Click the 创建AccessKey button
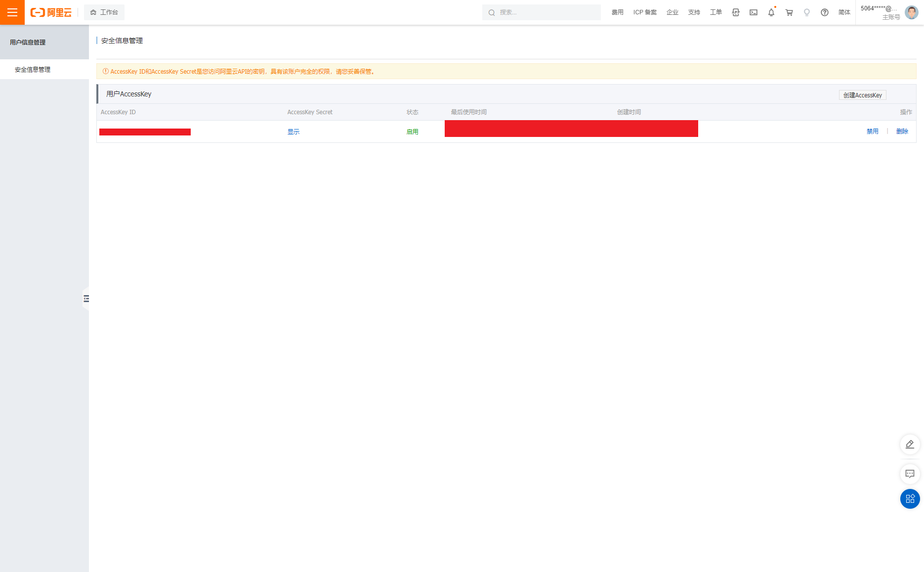Screen dimensions: 924x572 (x=862, y=95)
